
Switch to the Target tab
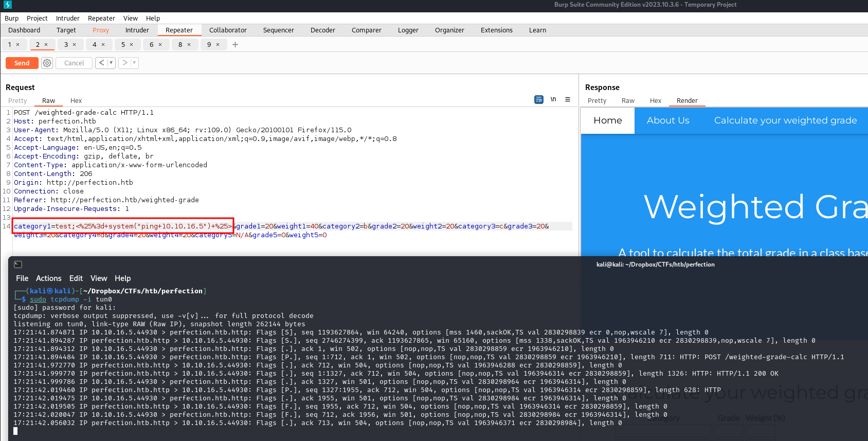66,30
